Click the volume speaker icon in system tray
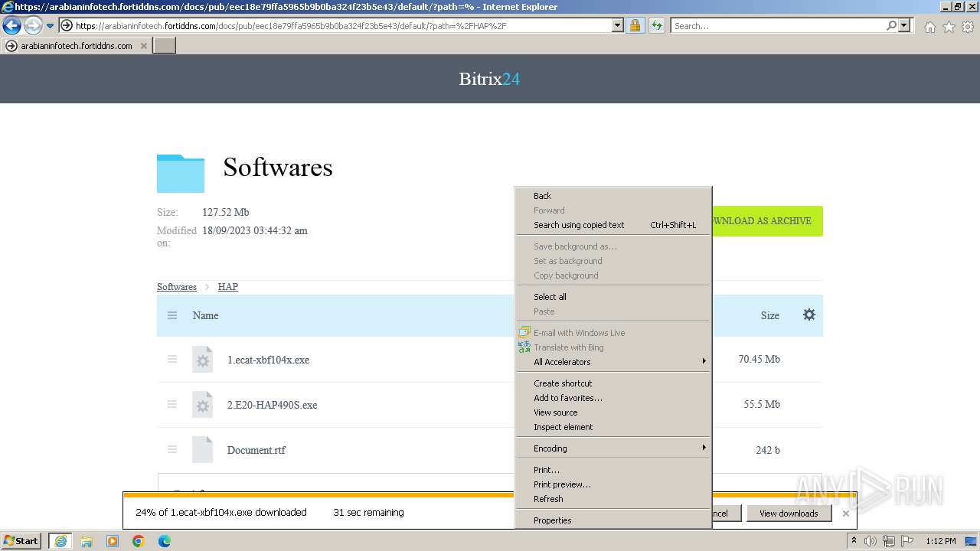980x551 pixels. [x=870, y=541]
